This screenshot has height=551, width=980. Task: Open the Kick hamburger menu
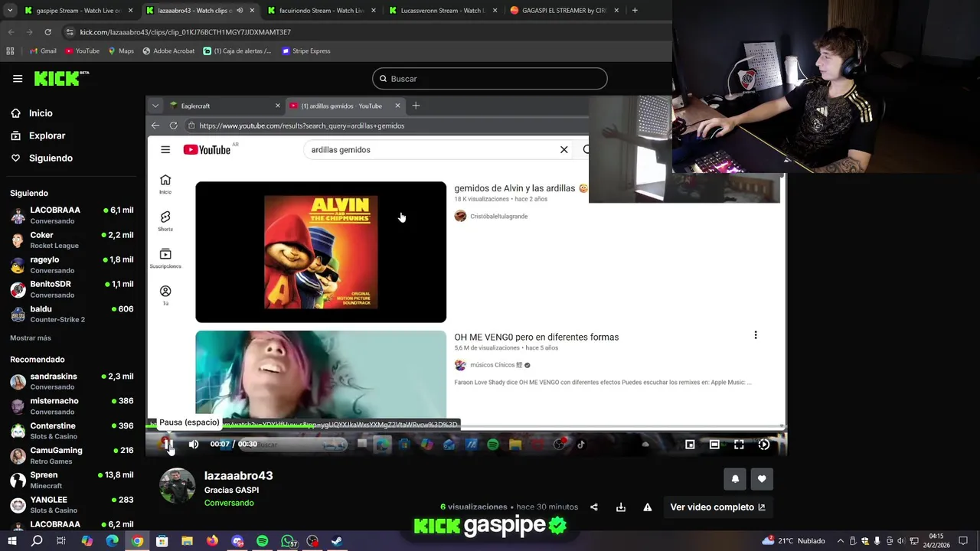coord(18,78)
